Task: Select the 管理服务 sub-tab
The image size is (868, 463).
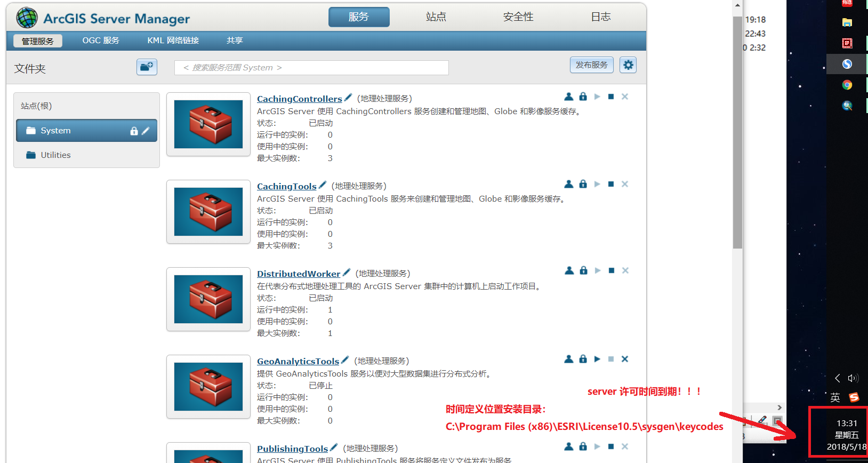Action: [37, 41]
